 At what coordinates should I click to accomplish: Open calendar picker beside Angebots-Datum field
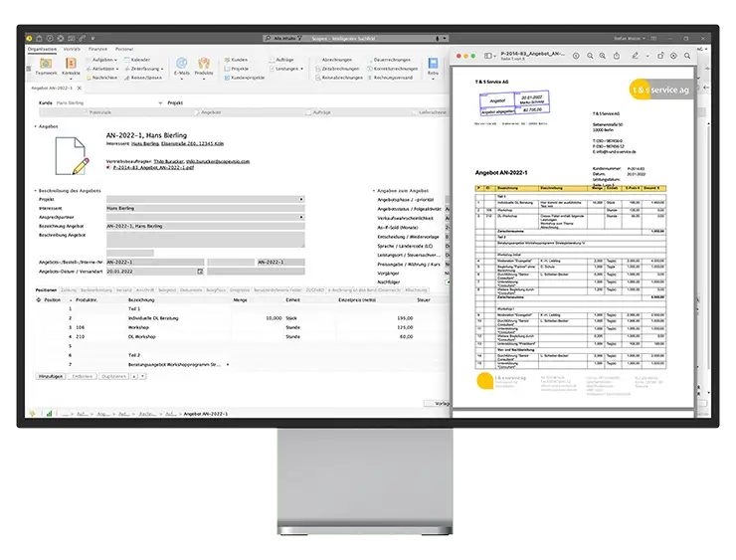click(200, 271)
